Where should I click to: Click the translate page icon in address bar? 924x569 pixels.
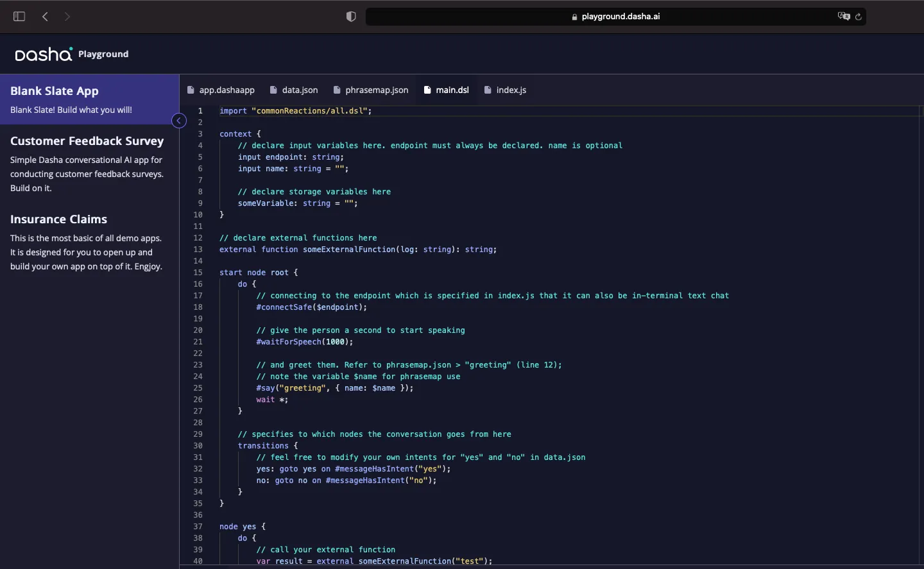point(843,16)
